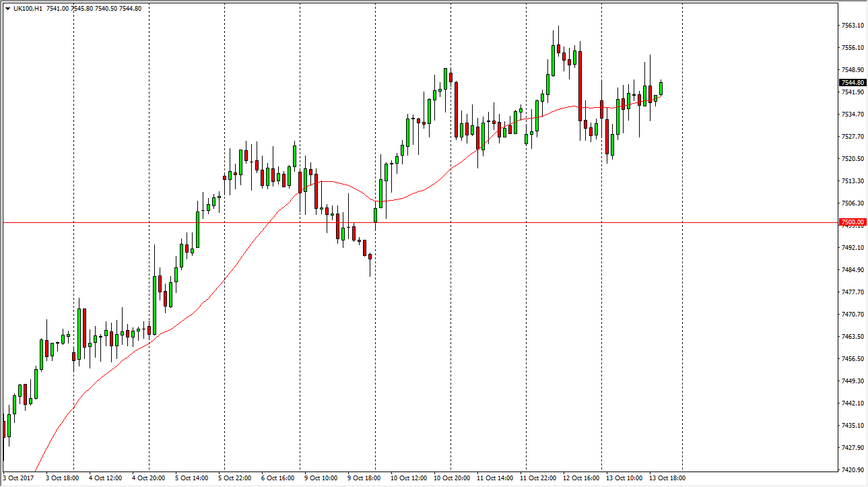Click the 7563.10 price scale label
The height and width of the screenshot is (487, 868).
click(x=853, y=26)
